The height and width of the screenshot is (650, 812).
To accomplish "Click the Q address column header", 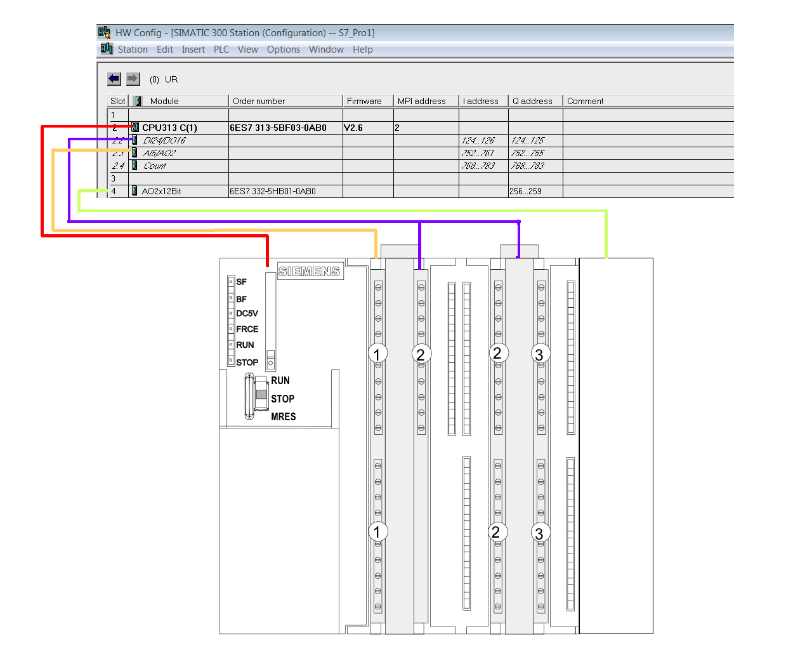I will coord(535,101).
